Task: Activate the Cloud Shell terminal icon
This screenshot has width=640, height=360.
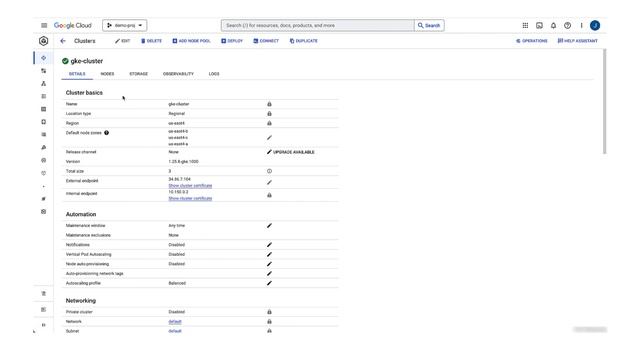Action: coord(539,25)
